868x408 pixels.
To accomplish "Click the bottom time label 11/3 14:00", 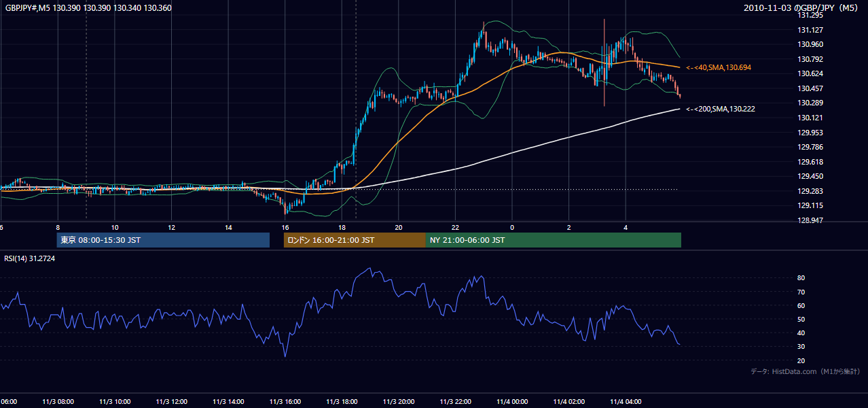I will point(229,401).
